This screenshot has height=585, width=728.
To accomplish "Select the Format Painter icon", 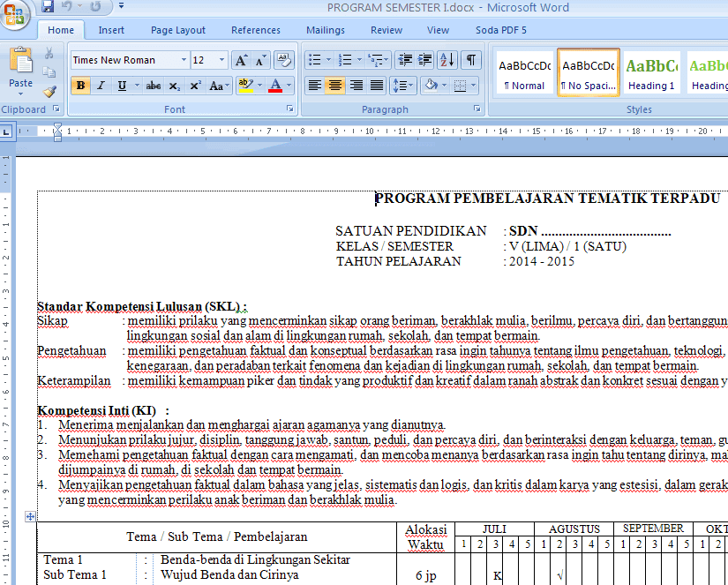I will (50, 93).
